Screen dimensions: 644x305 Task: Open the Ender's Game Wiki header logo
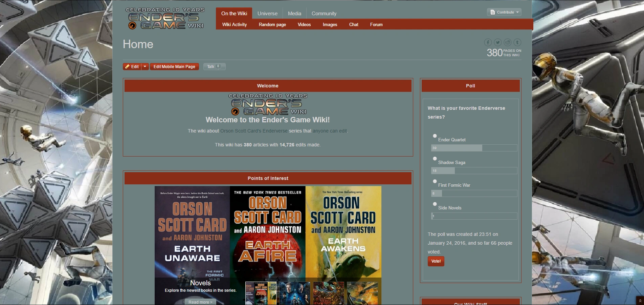click(165, 18)
